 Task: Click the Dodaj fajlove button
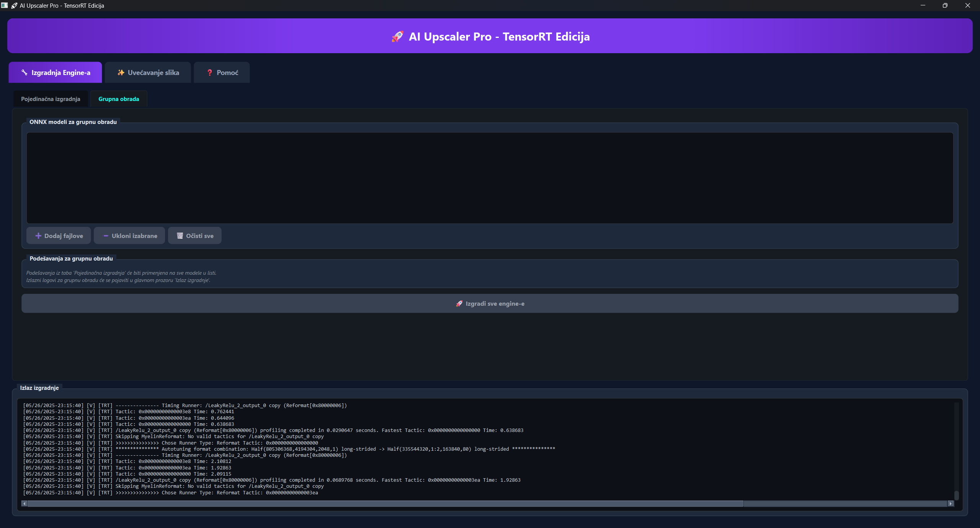[59, 236]
